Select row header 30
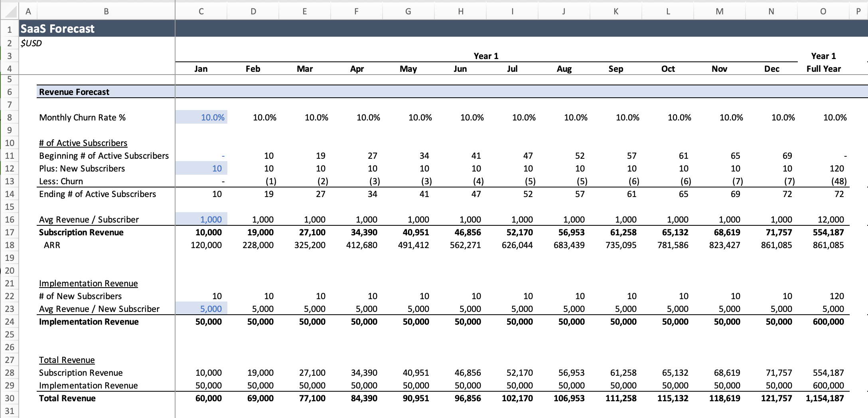This screenshot has height=418, width=868. tap(10, 398)
